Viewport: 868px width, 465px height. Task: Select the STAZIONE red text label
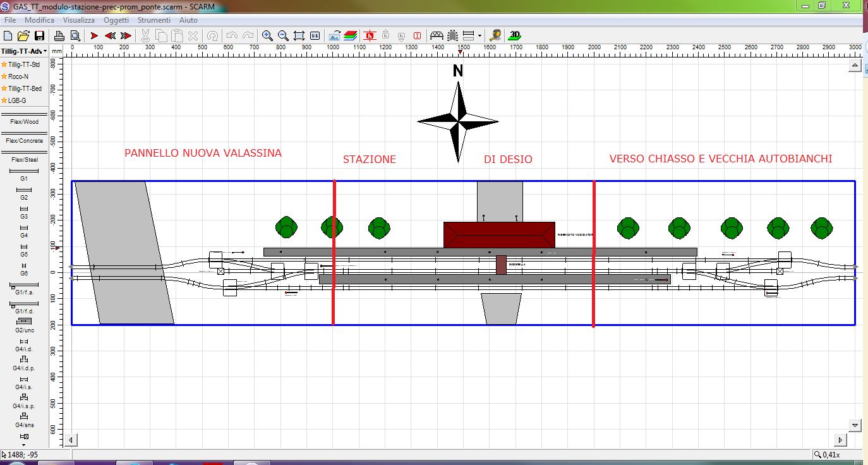(370, 159)
